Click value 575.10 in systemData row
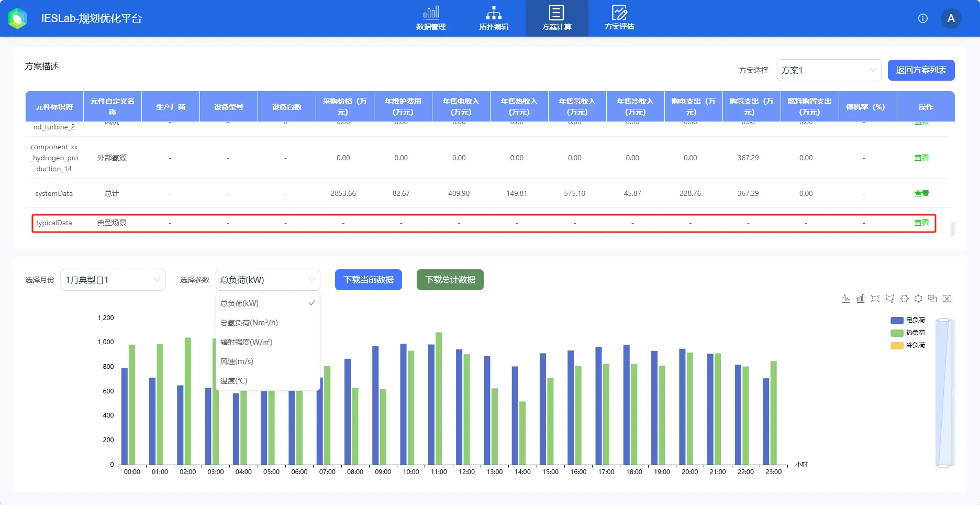Image resolution: width=980 pixels, height=505 pixels. click(574, 193)
